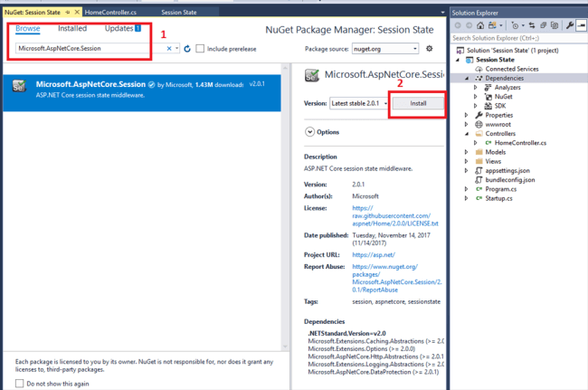The width and height of the screenshot is (588, 390).
Task: Select Solution 'Session State' root node
Action: [x=512, y=51]
